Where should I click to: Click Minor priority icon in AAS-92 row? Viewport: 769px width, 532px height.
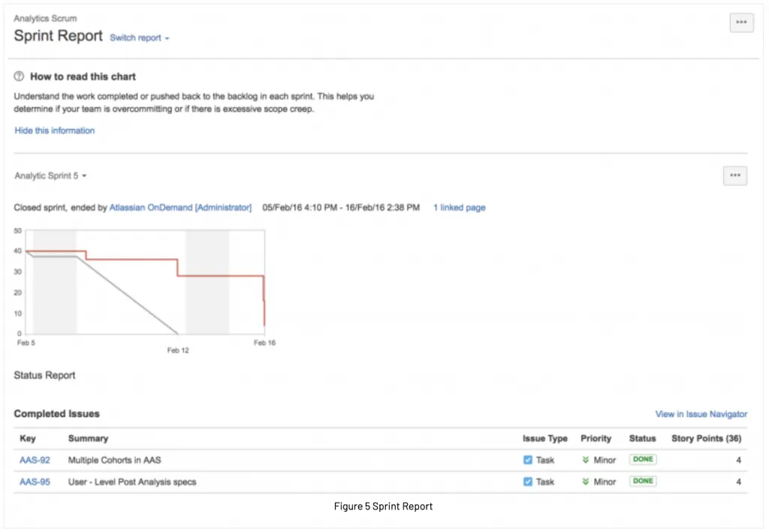(x=586, y=460)
